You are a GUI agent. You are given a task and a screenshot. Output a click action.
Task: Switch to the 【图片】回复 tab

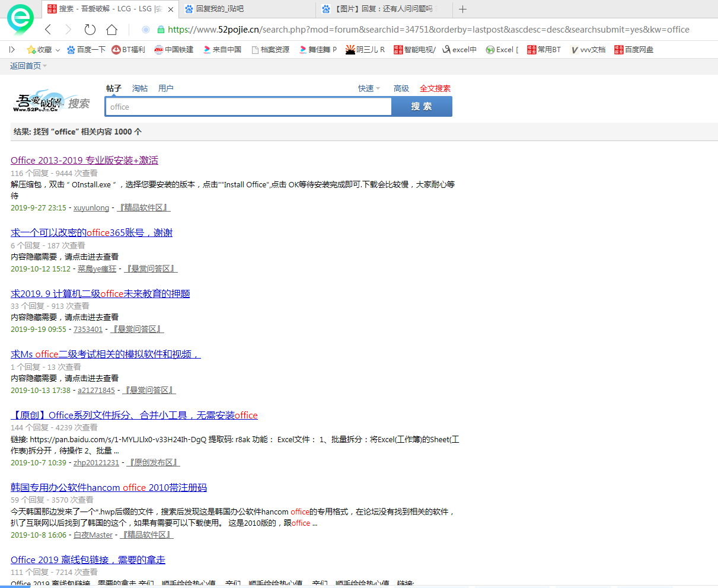pos(384,9)
